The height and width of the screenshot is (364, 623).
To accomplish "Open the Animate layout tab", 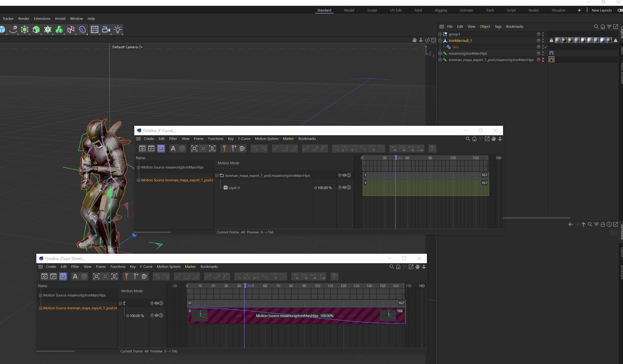I will click(466, 10).
